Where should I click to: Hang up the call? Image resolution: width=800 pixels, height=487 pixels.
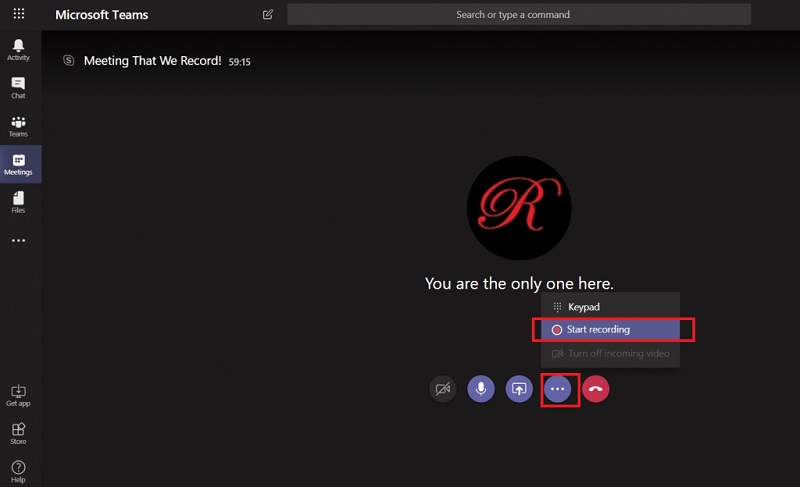596,389
